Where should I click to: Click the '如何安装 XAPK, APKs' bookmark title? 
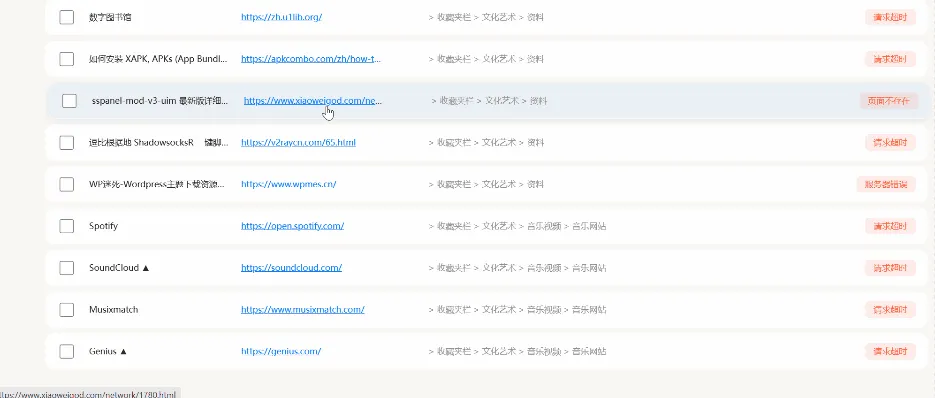pyautogui.click(x=158, y=59)
